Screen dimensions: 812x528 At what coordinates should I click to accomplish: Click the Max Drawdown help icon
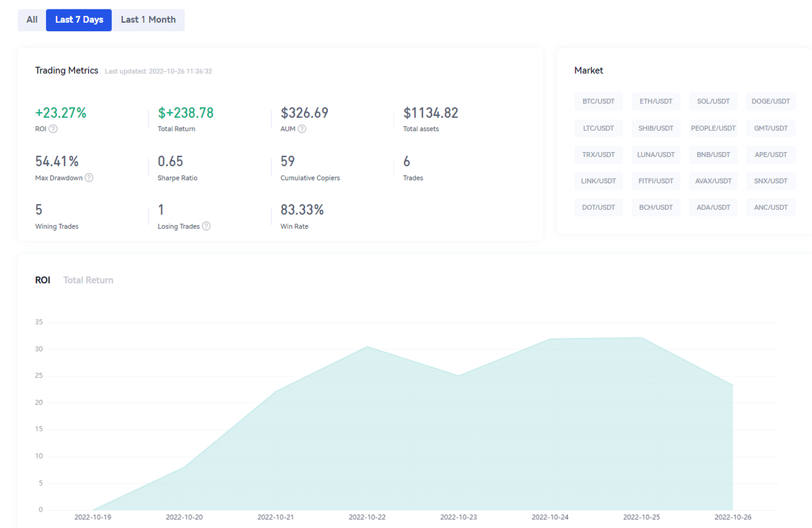89,178
